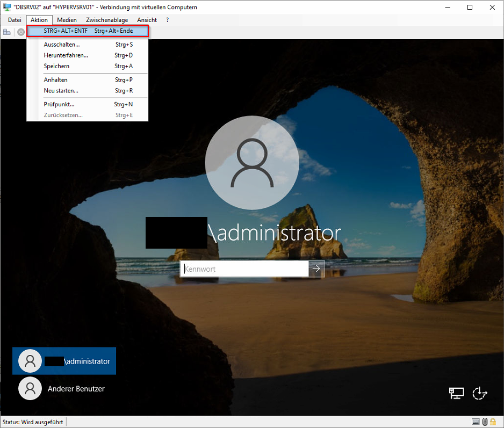Submit password with the arrow button

[x=316, y=269]
